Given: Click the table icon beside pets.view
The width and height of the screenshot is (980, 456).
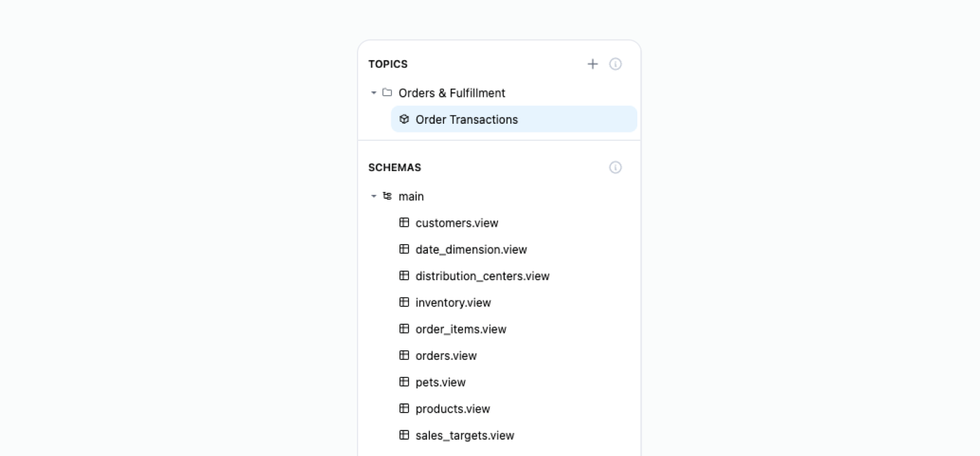Looking at the screenshot, I should click(404, 382).
